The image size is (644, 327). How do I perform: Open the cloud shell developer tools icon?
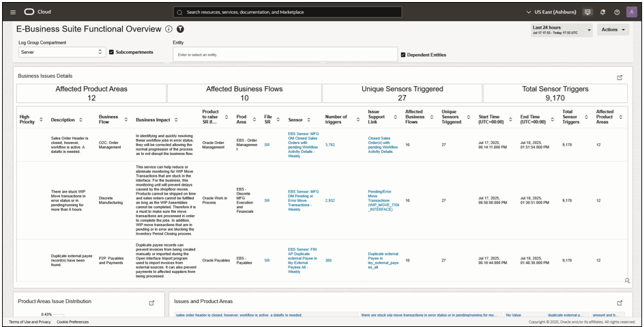tap(588, 12)
